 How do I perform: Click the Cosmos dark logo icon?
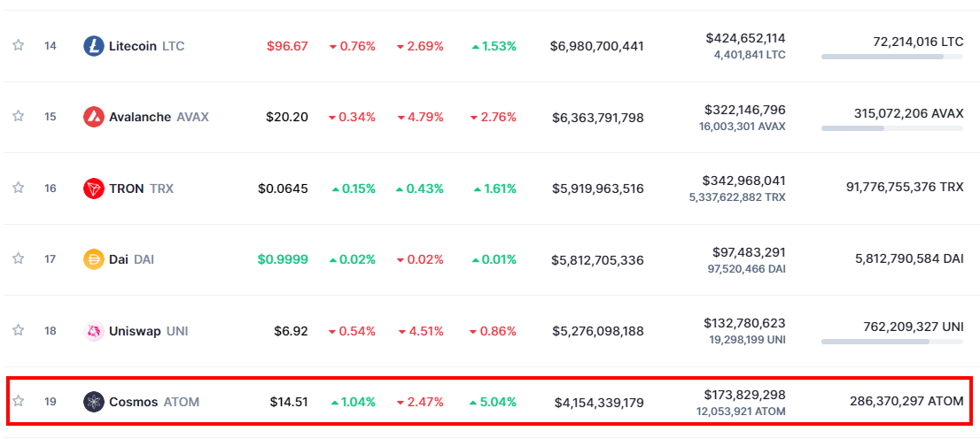pyautogui.click(x=94, y=402)
